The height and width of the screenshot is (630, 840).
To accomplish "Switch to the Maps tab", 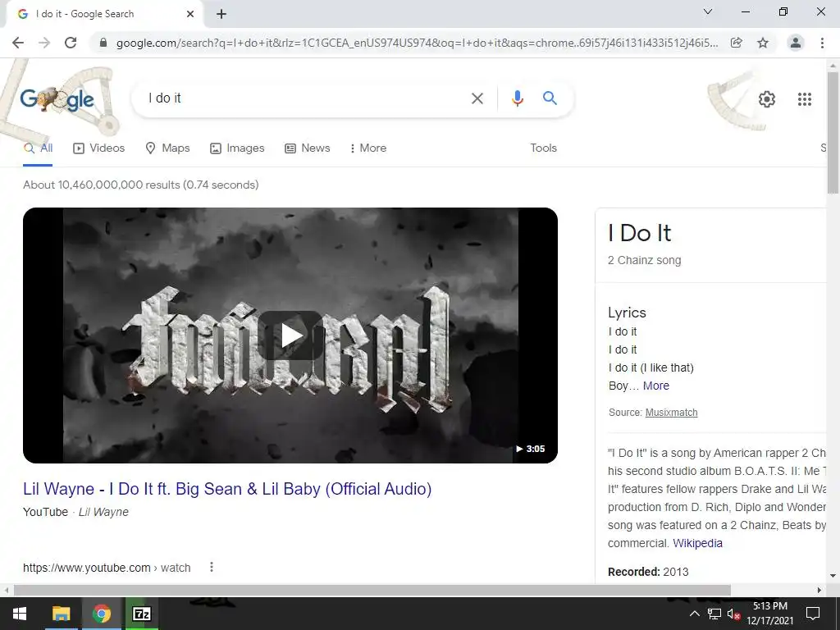I will (x=167, y=148).
